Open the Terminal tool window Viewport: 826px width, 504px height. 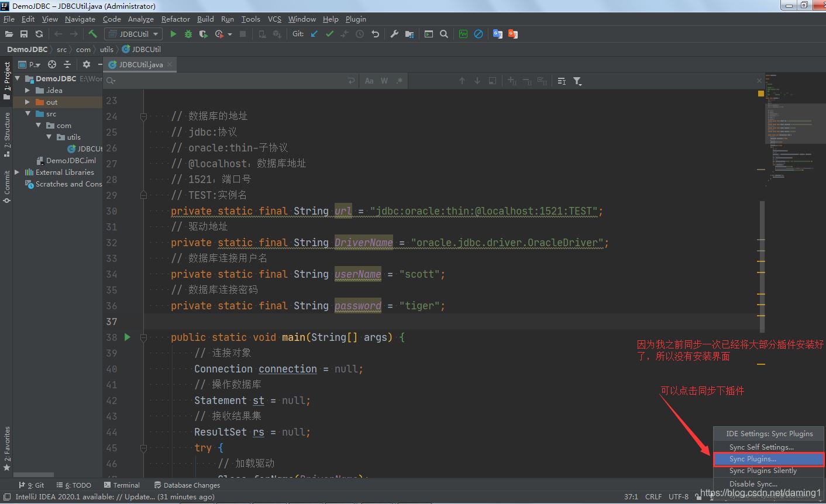tap(122, 485)
